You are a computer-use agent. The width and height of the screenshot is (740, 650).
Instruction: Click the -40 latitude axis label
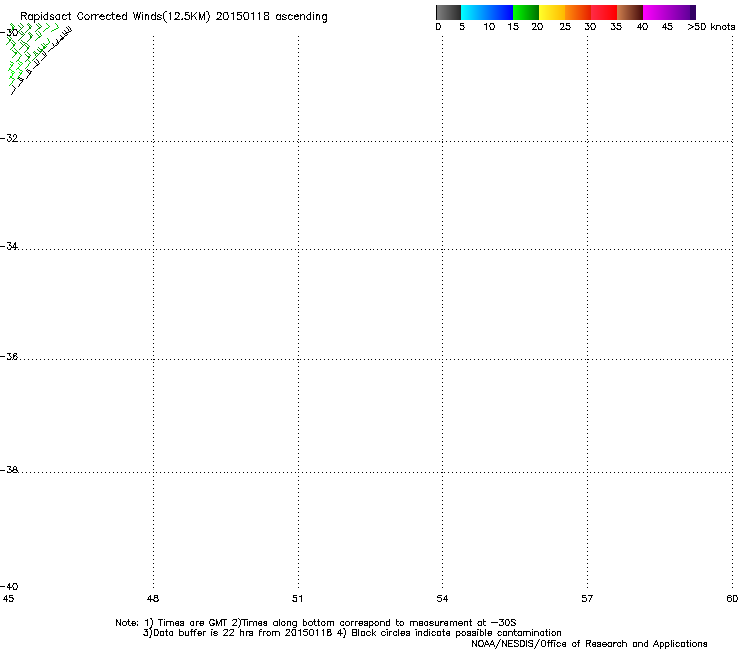point(9,587)
